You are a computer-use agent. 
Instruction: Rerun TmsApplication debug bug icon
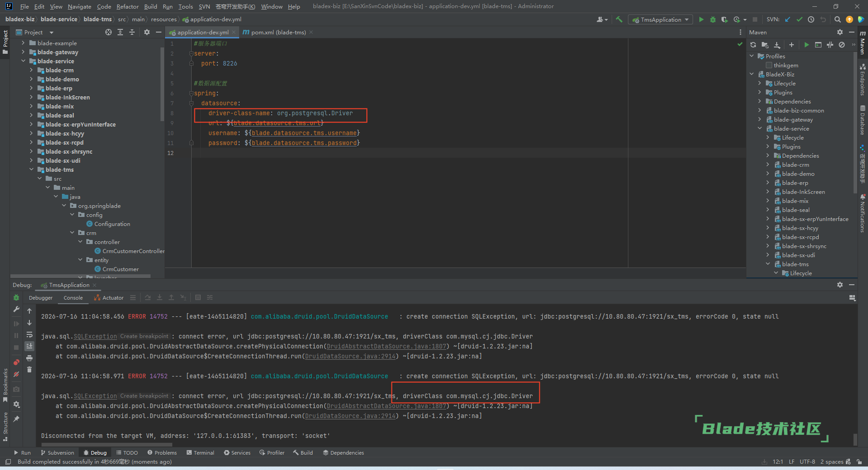point(16,297)
